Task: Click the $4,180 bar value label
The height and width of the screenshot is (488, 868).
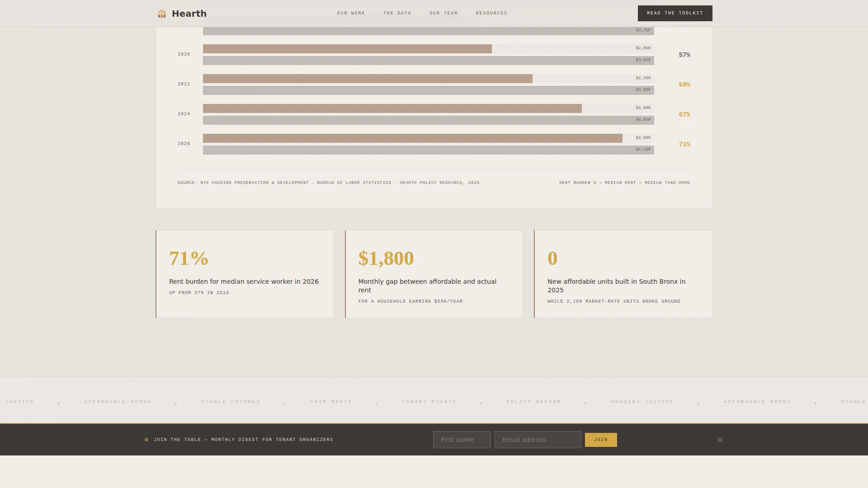Action: click(643, 150)
